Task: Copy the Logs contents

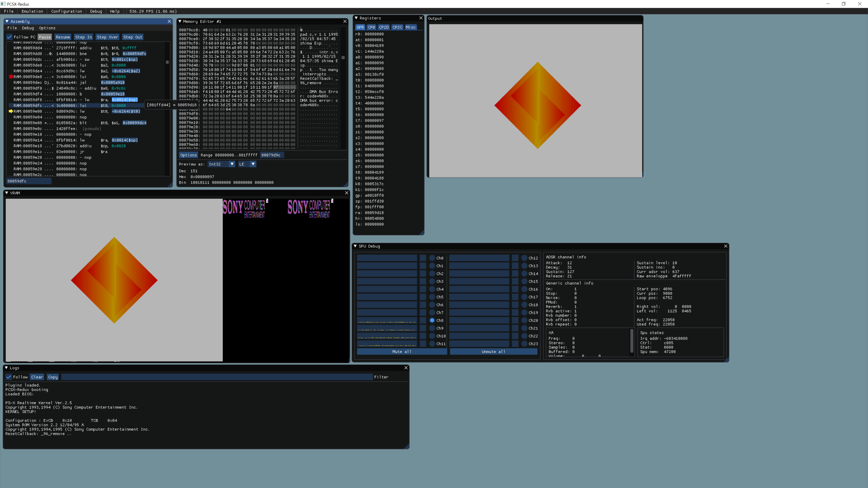Action: [x=53, y=377]
